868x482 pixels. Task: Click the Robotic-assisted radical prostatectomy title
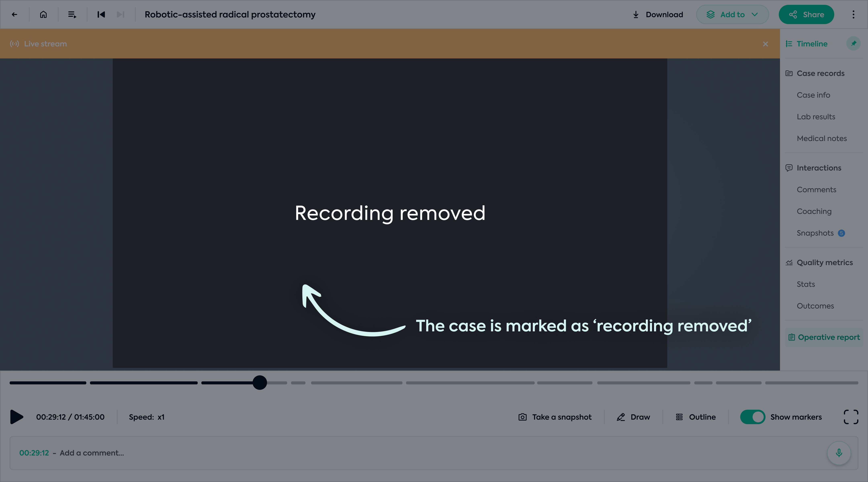pyautogui.click(x=230, y=14)
